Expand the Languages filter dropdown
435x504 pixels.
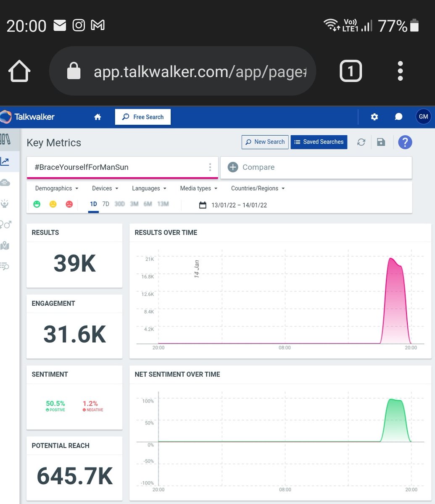[x=149, y=188]
